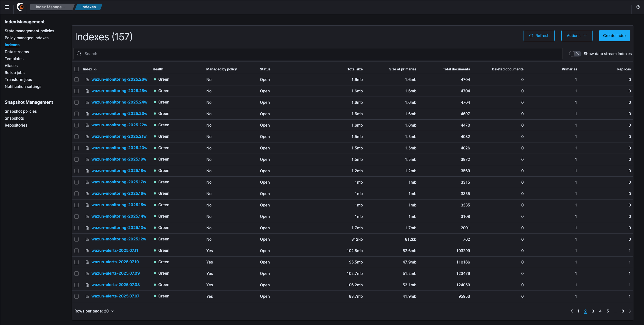Select checkbox for wazuh-alerts-2025.07.11

pyautogui.click(x=77, y=251)
